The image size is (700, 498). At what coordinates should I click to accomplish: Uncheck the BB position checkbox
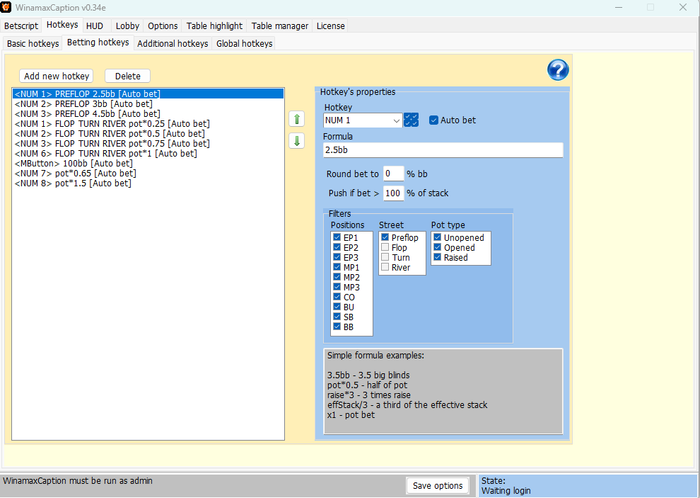coord(337,327)
